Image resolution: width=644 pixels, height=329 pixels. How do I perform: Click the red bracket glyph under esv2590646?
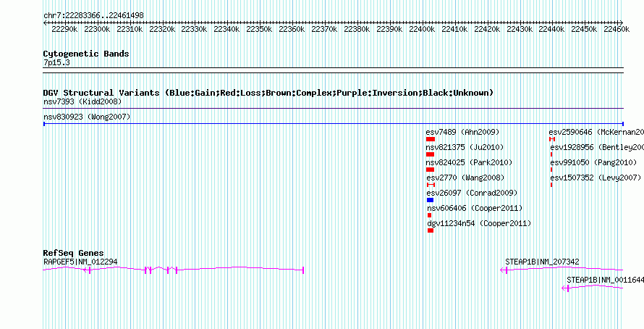[x=552, y=139]
